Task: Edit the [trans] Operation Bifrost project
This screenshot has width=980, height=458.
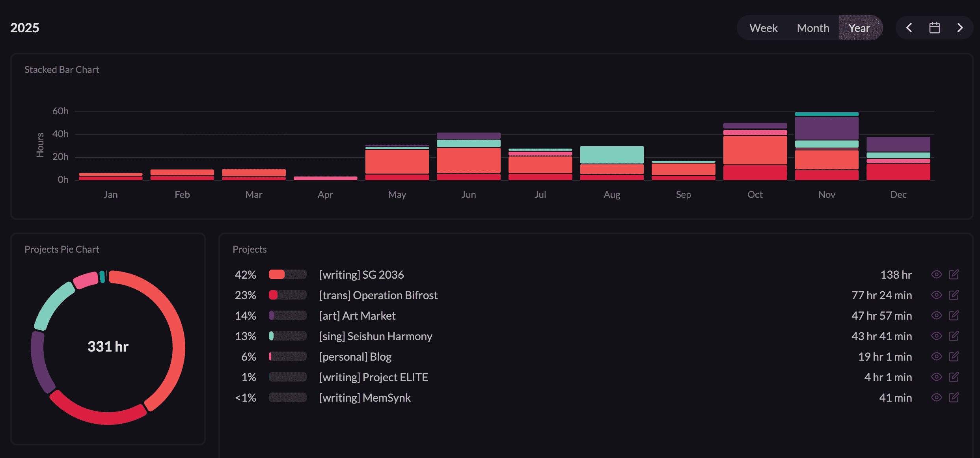Action: [x=954, y=295]
